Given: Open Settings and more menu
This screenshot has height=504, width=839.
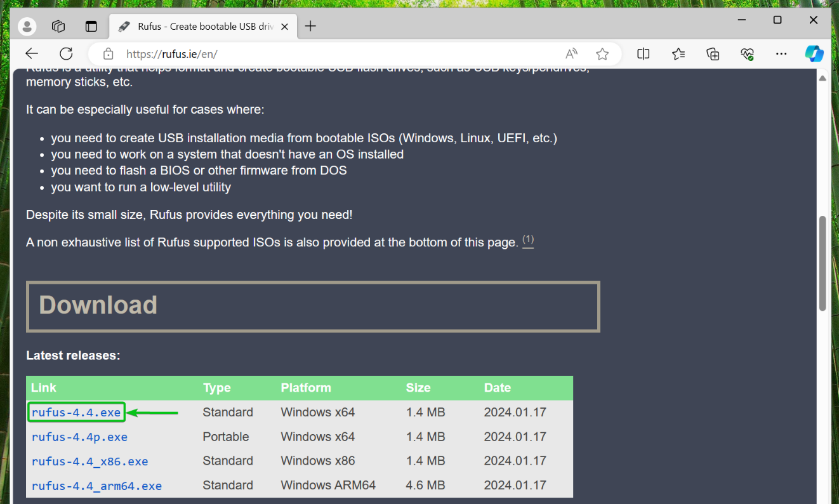Looking at the screenshot, I should coord(781,54).
